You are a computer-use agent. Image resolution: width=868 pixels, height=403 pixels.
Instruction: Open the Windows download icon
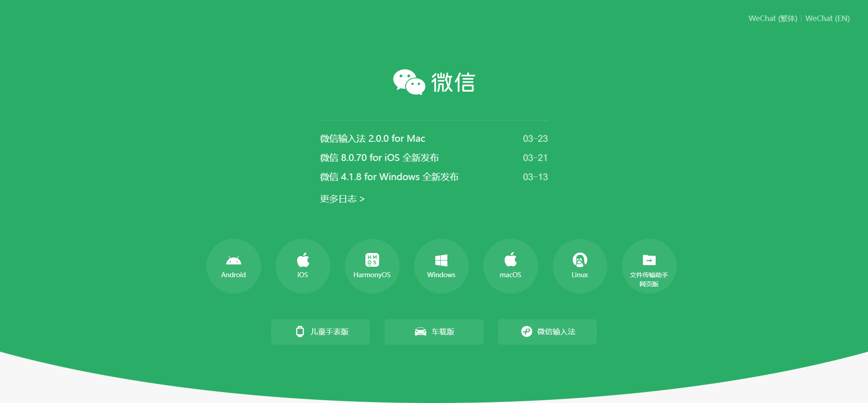[x=442, y=266]
